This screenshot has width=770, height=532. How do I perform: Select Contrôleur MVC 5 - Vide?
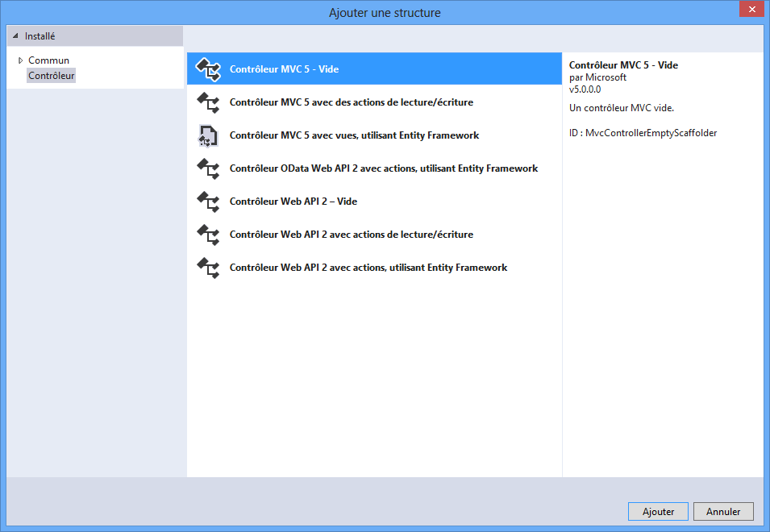pyautogui.click(x=374, y=69)
